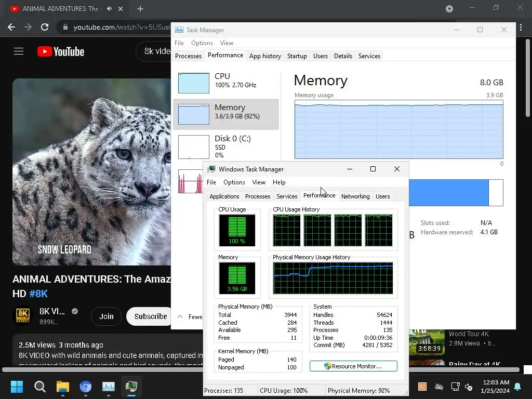The height and width of the screenshot is (399, 532).
Task: Mute the tab using speaker icon
Action: (109, 9)
